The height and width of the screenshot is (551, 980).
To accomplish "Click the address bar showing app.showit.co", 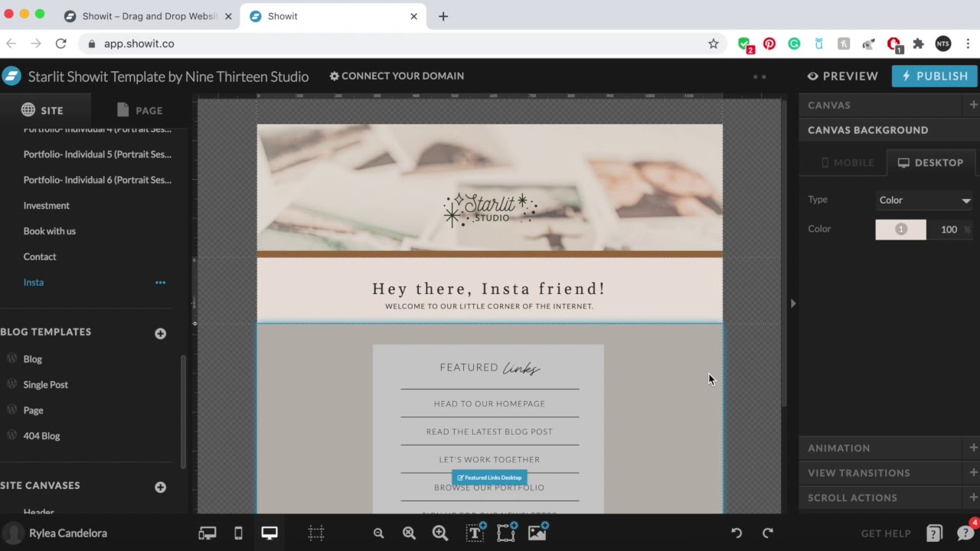I will (x=402, y=44).
